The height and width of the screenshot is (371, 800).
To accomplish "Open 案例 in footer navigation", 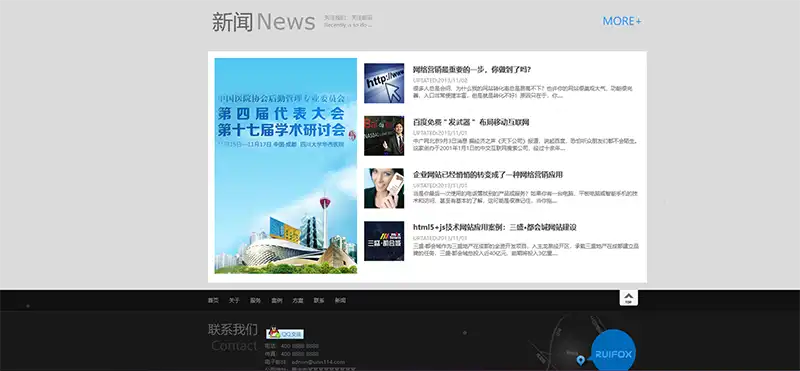I will (277, 301).
